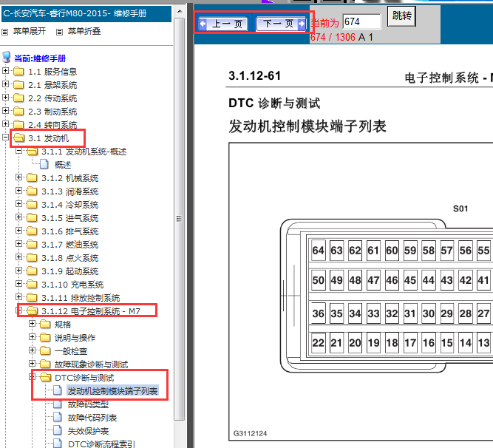
Task: Click the 3.1.10 充电系统 folder icon
Action: point(32,284)
